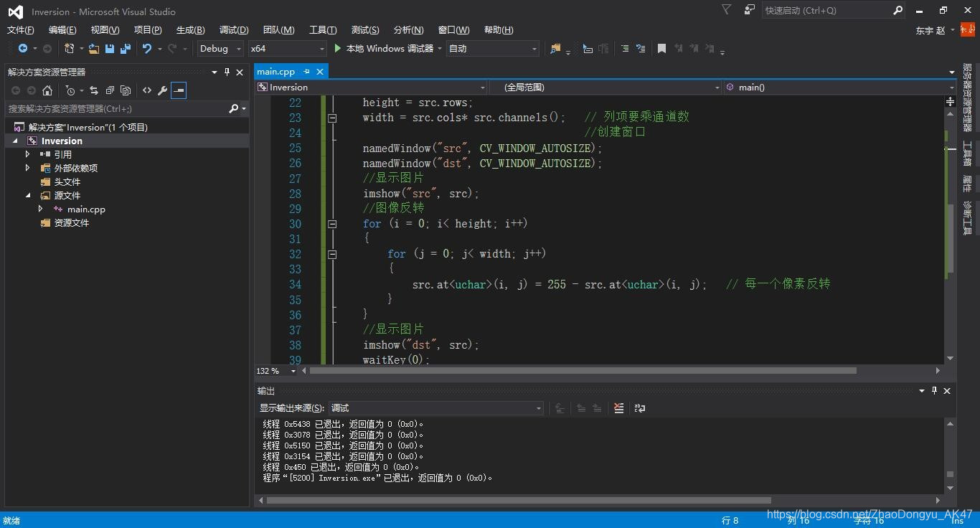Viewport: 980px width, 528px height.
Task: Open the 调试(D) debug menu
Action: (234, 29)
